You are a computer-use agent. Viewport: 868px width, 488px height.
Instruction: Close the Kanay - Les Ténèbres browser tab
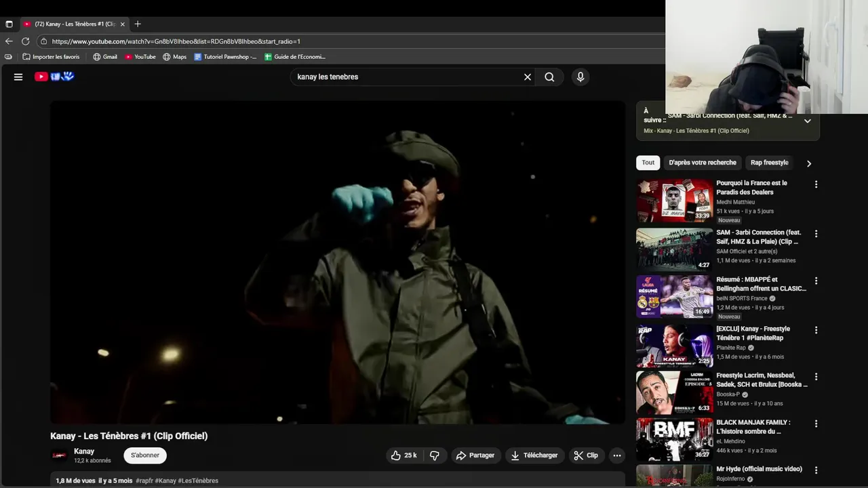pyautogui.click(x=123, y=24)
